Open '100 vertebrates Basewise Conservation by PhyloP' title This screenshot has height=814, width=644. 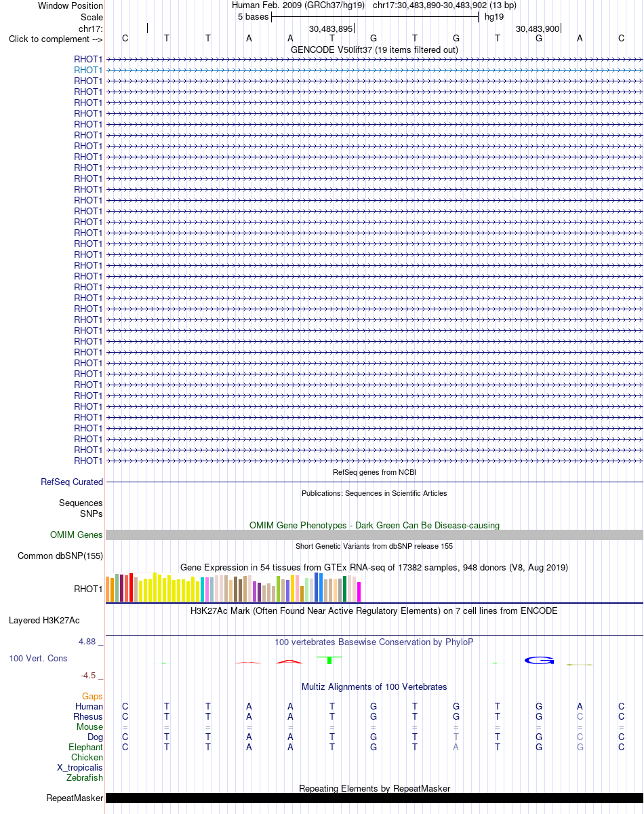[374, 642]
